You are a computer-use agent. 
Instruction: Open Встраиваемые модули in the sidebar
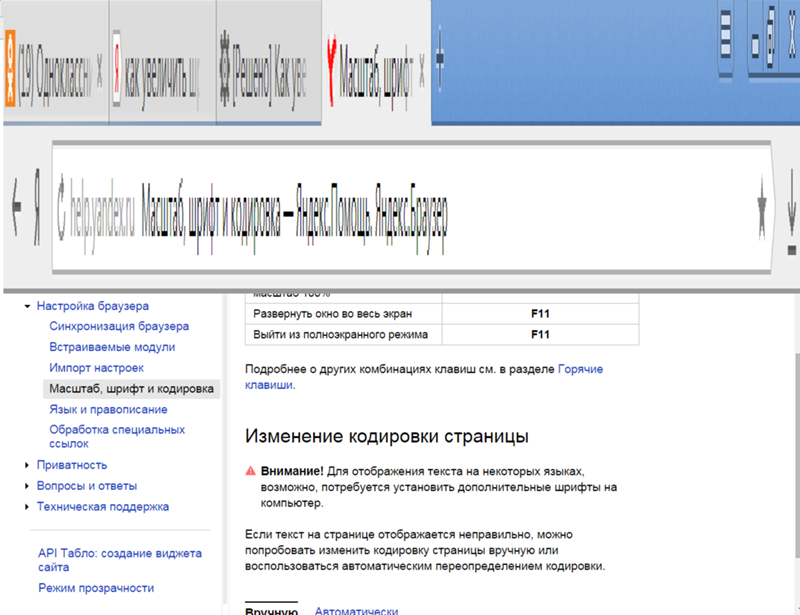point(112,347)
